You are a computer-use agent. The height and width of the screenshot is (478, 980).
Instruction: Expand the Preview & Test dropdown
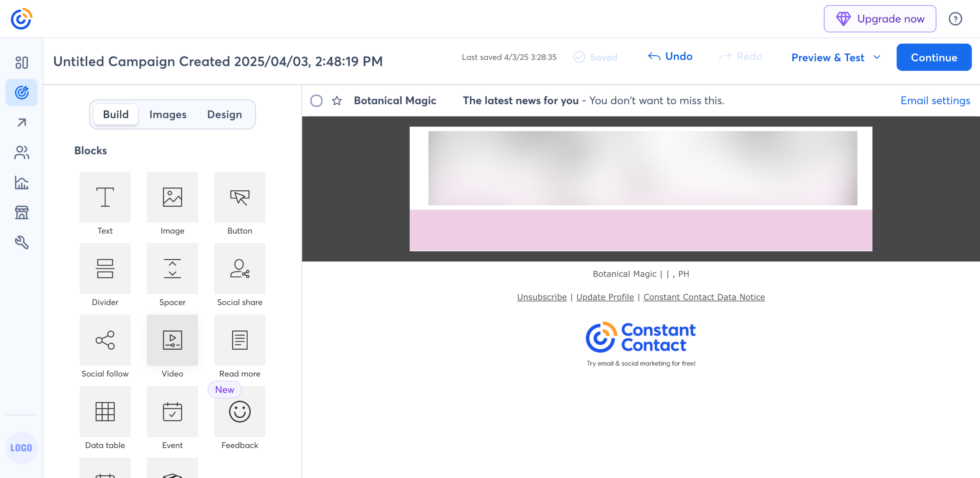tap(836, 57)
